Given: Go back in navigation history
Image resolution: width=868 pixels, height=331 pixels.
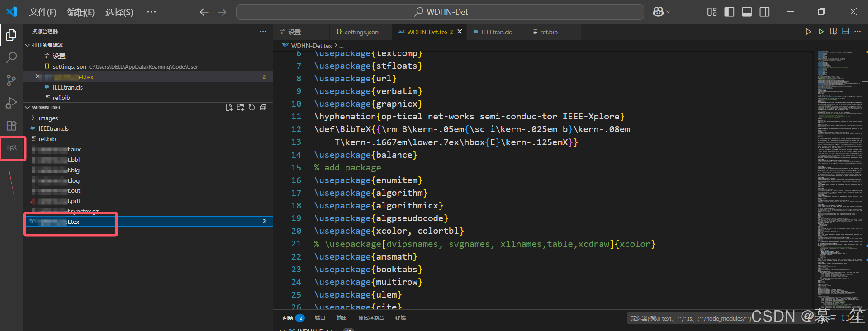Looking at the screenshot, I should [204, 12].
